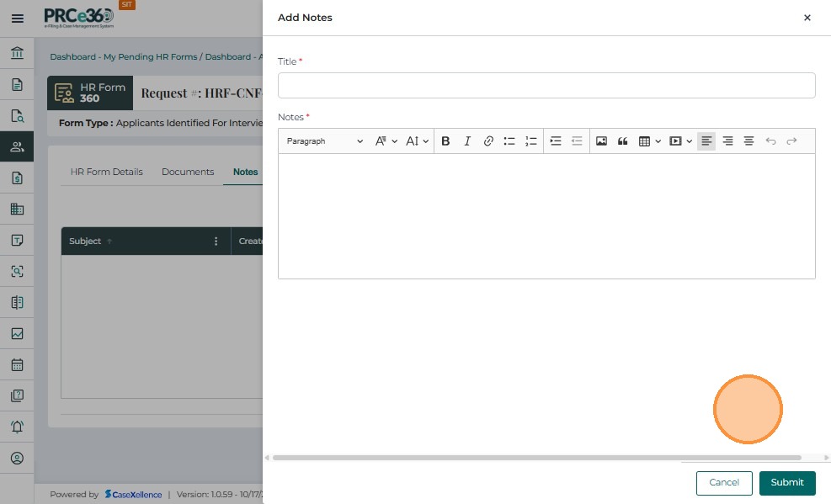The height and width of the screenshot is (504, 831).
Task: Open the font family dropdown
Action: click(386, 141)
